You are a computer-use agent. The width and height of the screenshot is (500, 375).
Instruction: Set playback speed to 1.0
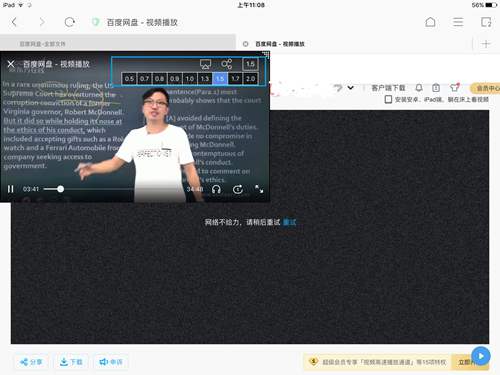[x=190, y=79]
